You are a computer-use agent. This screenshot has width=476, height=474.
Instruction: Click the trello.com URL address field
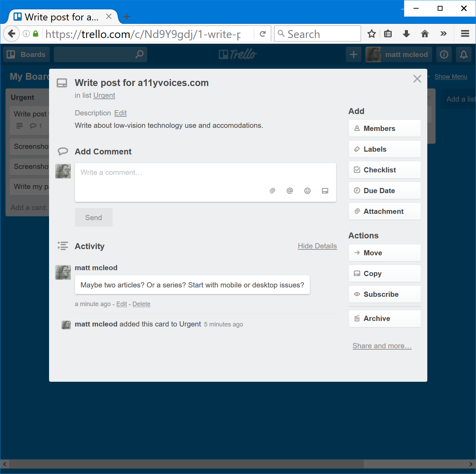(x=143, y=34)
